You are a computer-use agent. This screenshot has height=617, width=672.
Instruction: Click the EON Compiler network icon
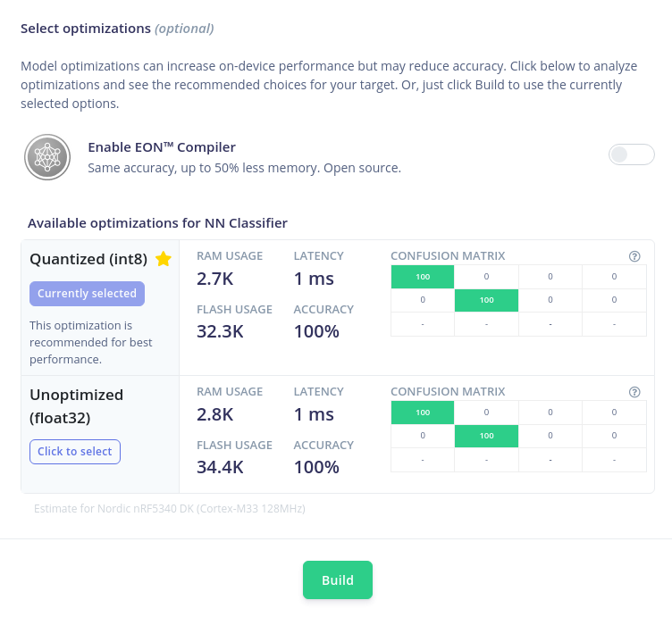[47, 157]
